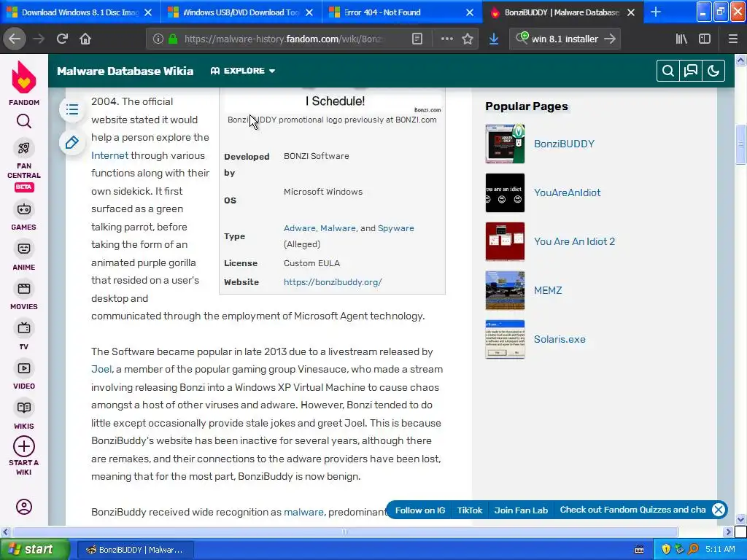Select the BonziBUDDY Malware Database tab
Viewport: 747px width, 560px height.
coord(562,12)
